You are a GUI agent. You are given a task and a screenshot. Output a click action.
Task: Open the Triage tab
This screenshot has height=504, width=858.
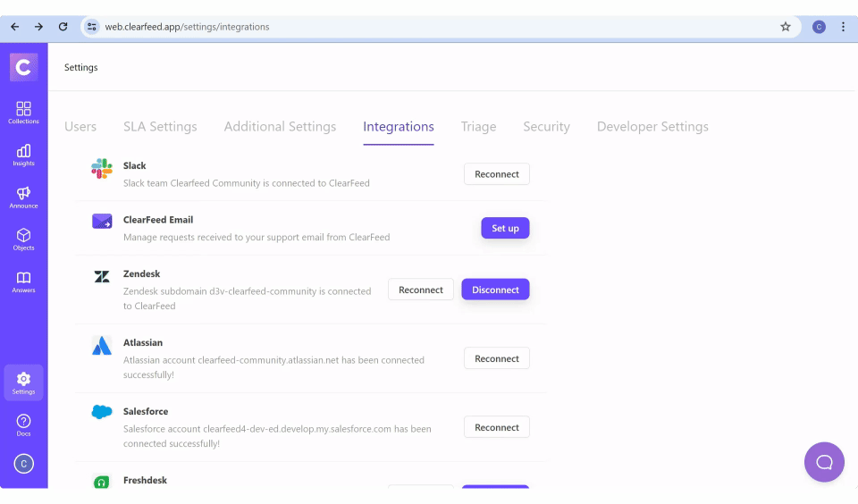point(478,127)
